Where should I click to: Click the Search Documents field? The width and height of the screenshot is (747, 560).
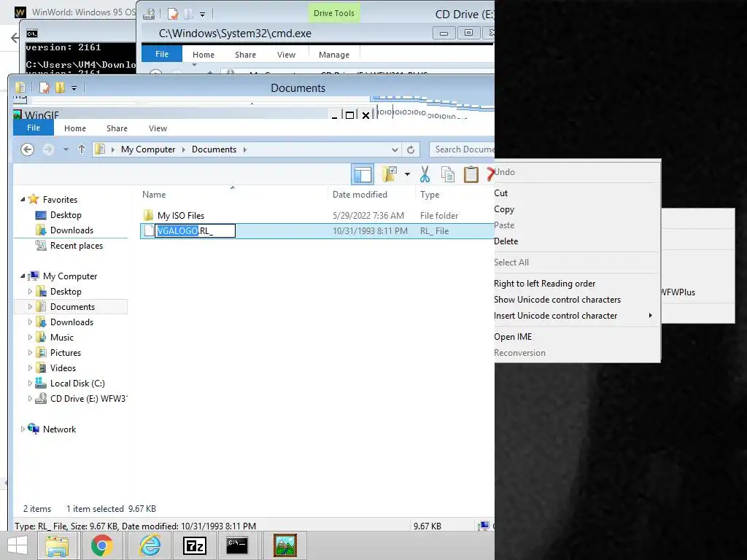coord(462,149)
